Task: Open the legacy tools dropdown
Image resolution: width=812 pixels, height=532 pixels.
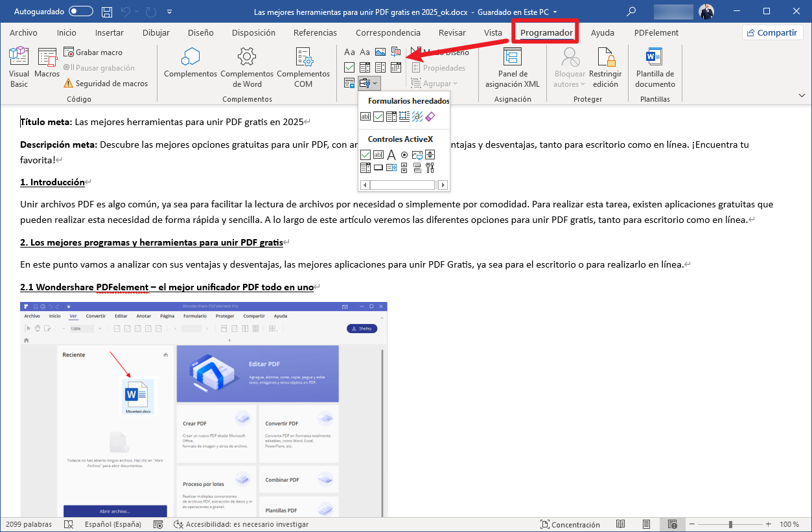Action: pos(369,83)
